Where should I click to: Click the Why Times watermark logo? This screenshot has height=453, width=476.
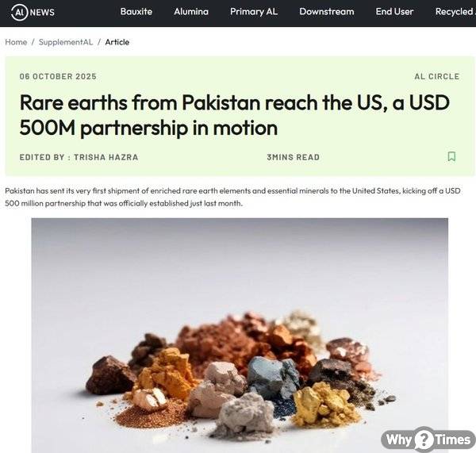pyautogui.click(x=428, y=439)
